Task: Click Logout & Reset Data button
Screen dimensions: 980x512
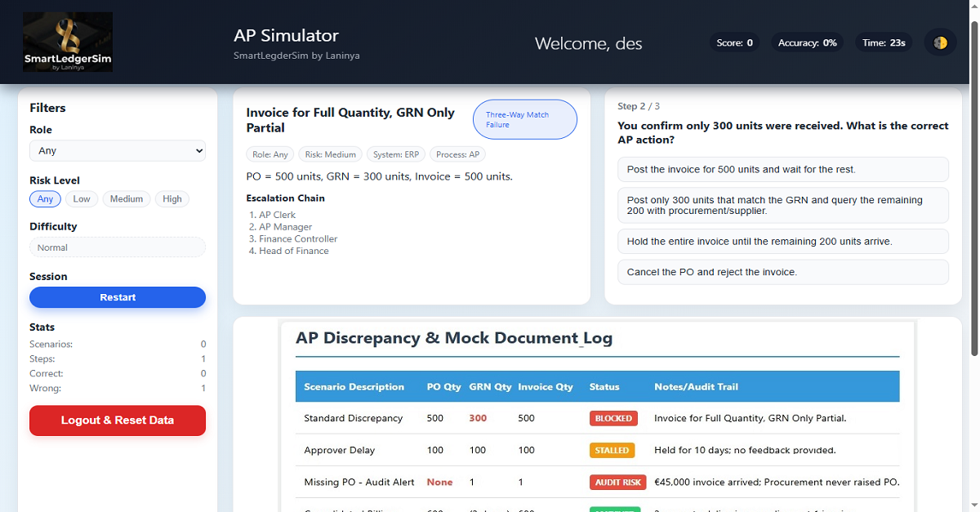Action: tap(118, 421)
